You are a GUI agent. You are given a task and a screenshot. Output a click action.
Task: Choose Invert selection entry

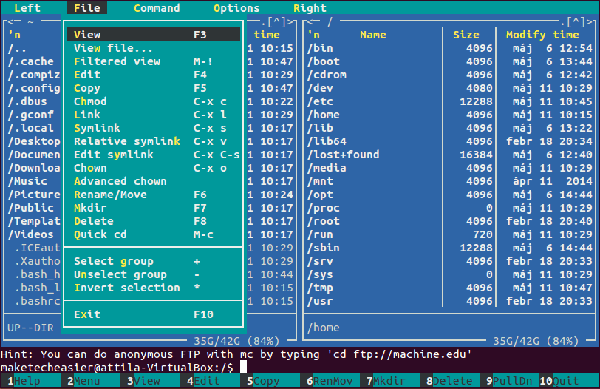tap(153, 288)
